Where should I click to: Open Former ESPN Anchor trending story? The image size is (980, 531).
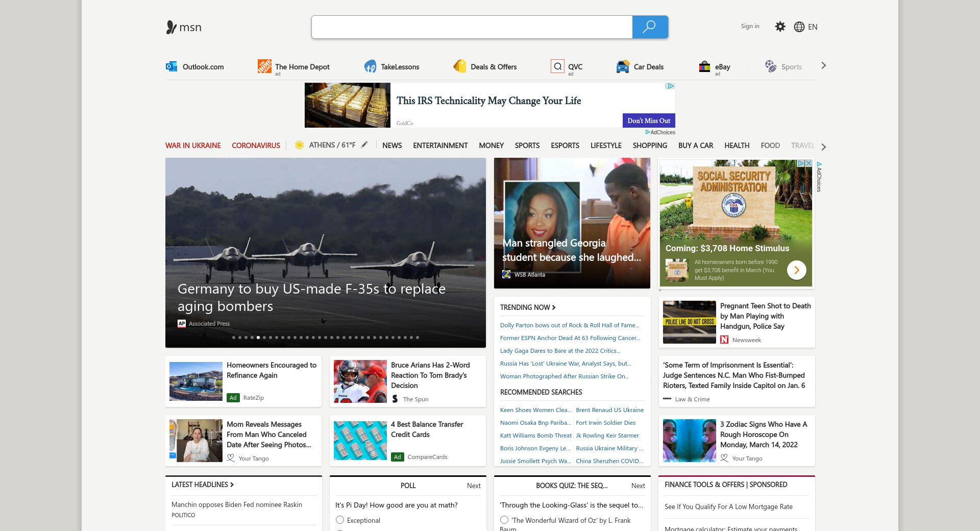tap(570, 338)
